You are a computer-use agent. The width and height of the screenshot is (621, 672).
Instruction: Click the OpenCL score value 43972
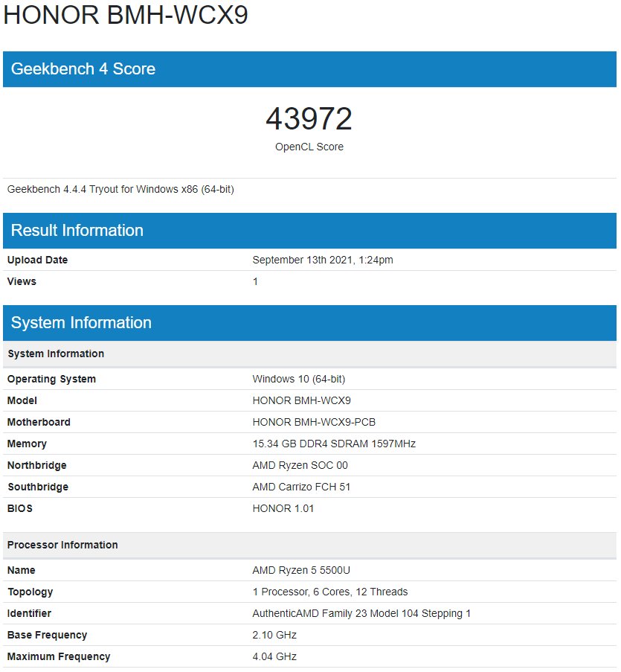309,118
